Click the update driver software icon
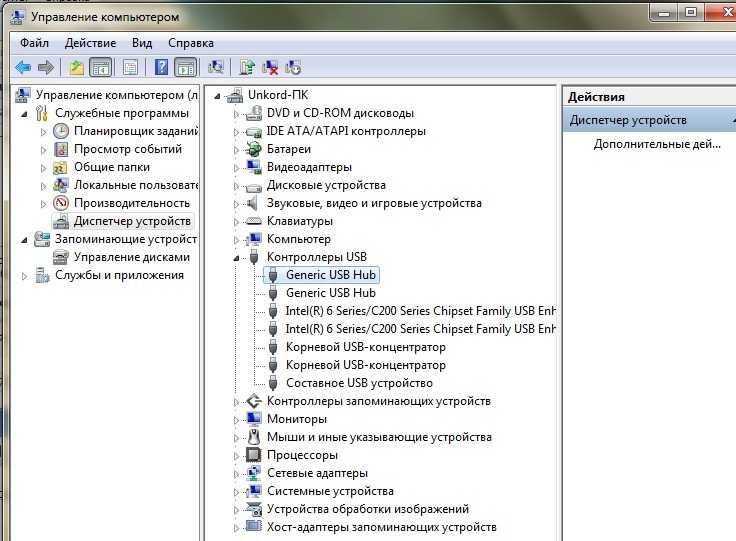Viewport: 736px width, 541px height. click(247, 68)
